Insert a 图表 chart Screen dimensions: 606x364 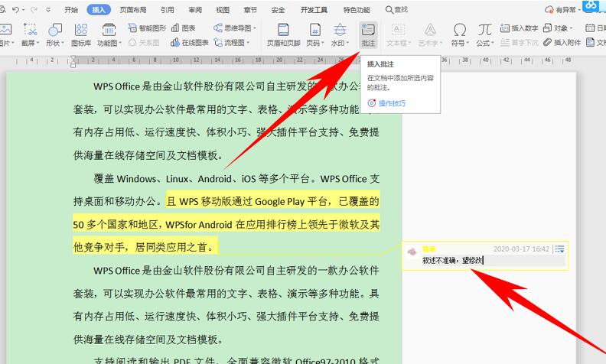[183, 28]
